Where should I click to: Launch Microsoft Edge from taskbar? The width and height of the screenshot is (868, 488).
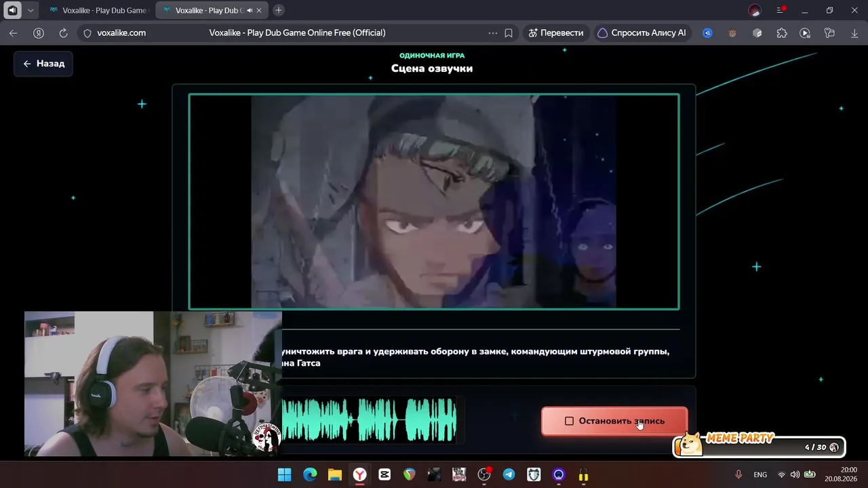pos(310,474)
